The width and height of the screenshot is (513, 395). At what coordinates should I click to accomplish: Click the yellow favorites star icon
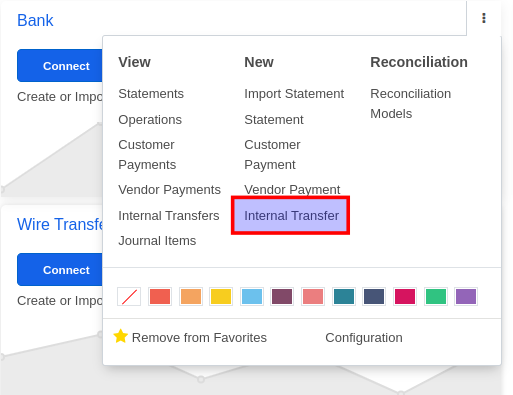click(120, 336)
